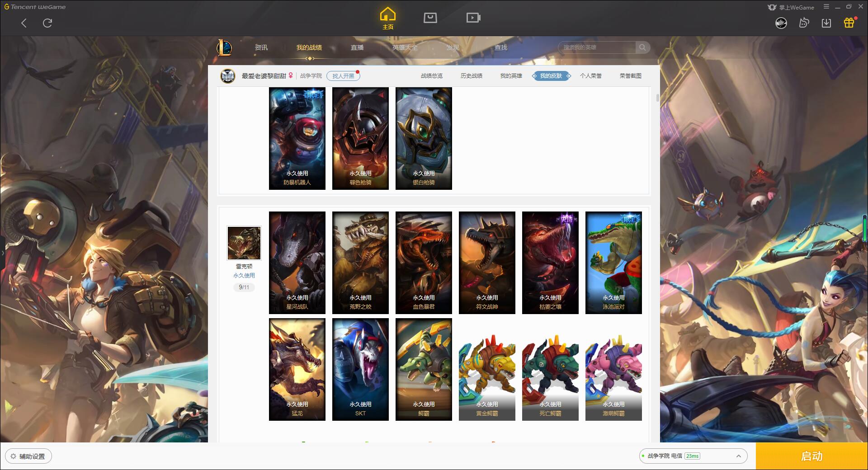
Task: Open the 猛龙 skin card
Action: (297, 369)
